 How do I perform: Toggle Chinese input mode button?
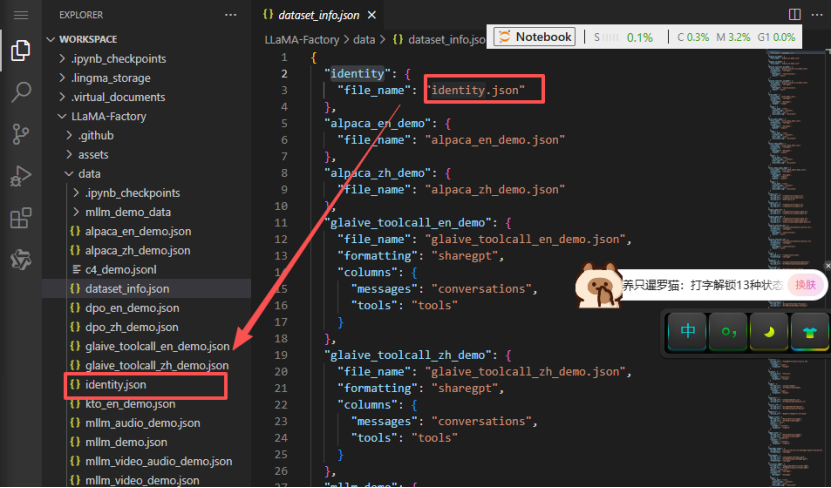(688, 331)
